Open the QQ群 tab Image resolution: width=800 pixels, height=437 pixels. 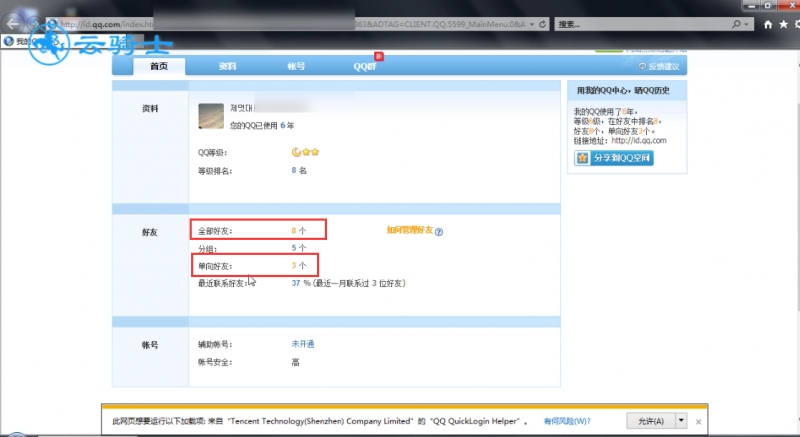pyautogui.click(x=365, y=66)
